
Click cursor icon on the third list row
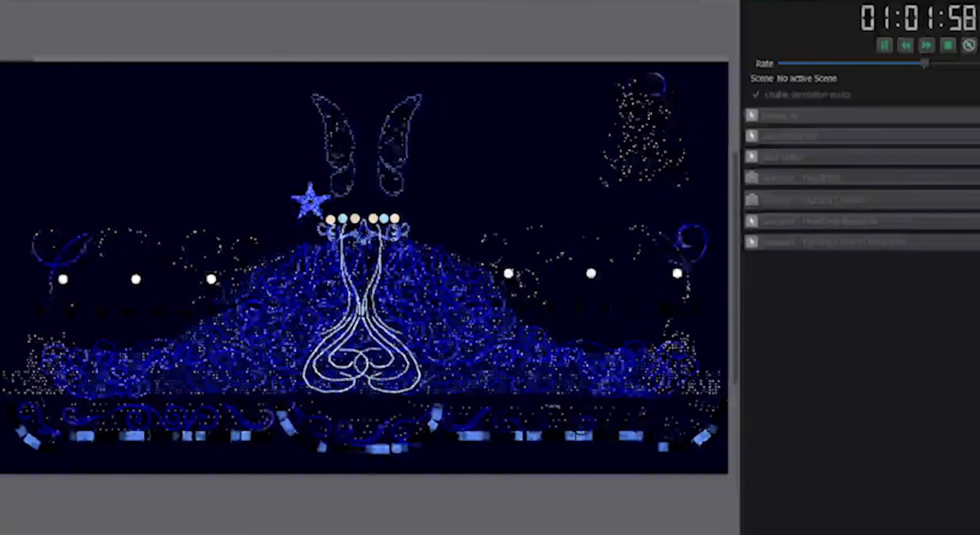click(x=752, y=157)
